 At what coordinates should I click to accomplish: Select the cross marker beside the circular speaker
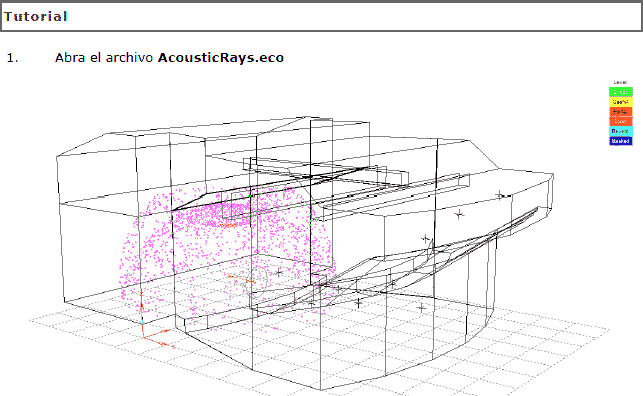pos(279,271)
